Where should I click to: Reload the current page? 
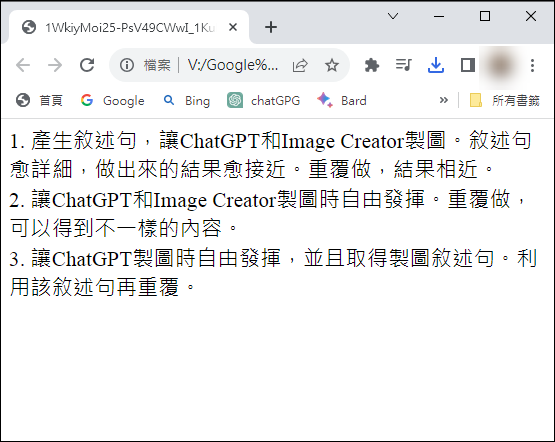point(87,65)
